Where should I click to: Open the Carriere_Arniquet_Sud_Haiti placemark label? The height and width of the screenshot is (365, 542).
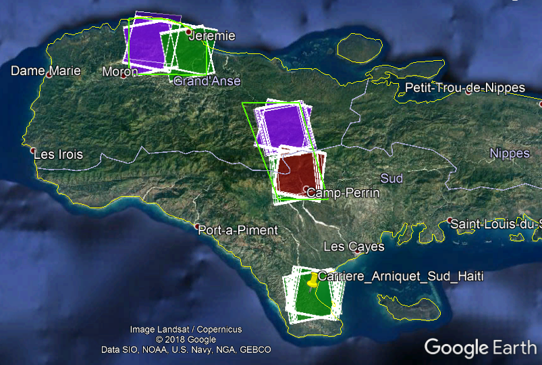[401, 276]
